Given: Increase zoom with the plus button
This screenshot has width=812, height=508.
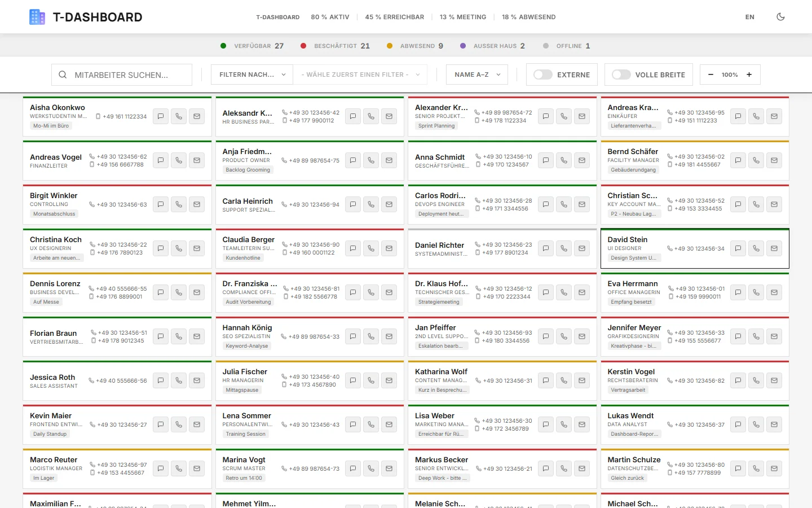Looking at the screenshot, I should pyautogui.click(x=749, y=75).
